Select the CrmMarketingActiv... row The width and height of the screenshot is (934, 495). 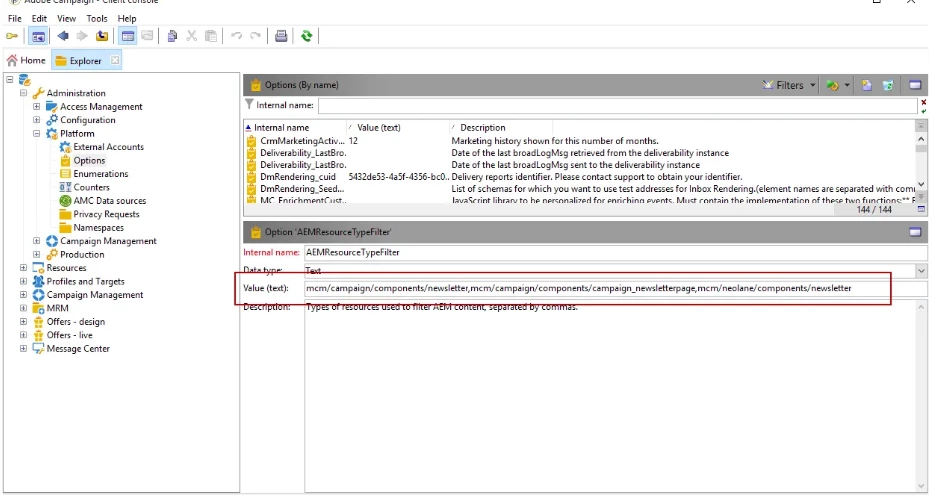coord(579,141)
